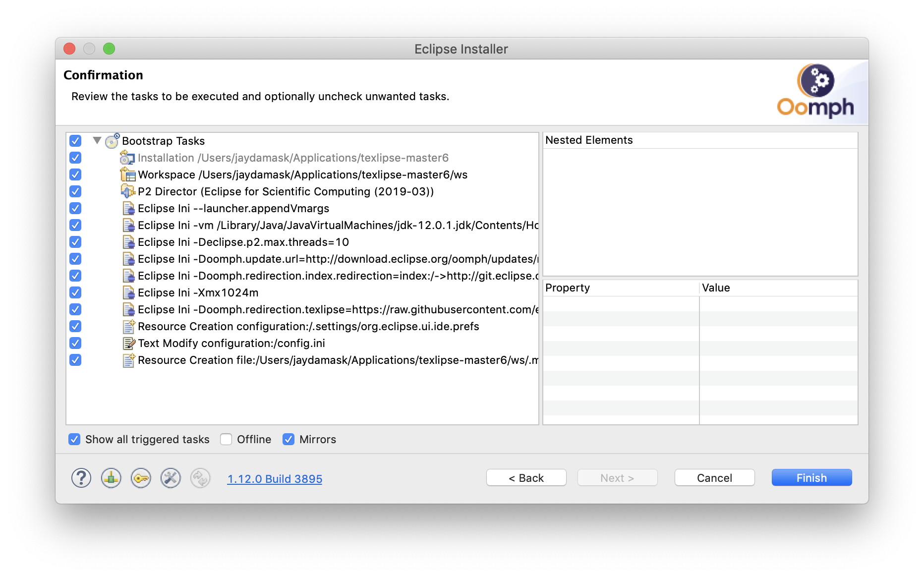The height and width of the screenshot is (577, 924).
Task: Uncheck the Bootstrap Tasks checkbox
Action: pyautogui.click(x=75, y=141)
